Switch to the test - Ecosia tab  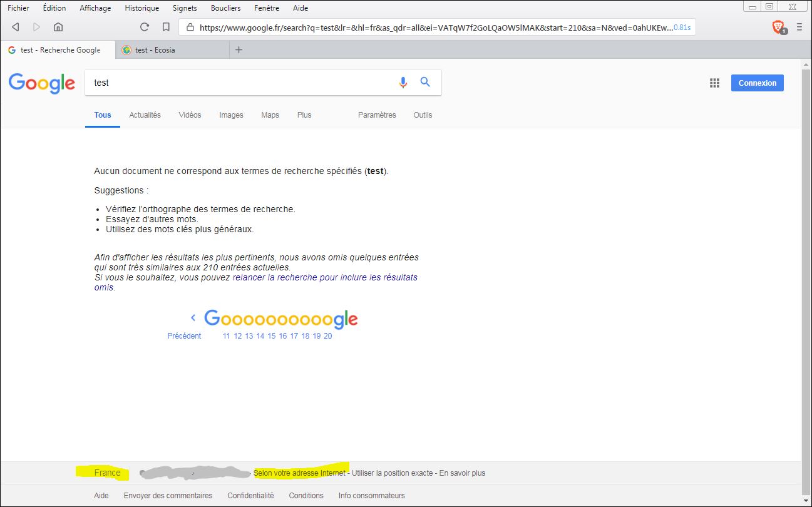point(155,50)
